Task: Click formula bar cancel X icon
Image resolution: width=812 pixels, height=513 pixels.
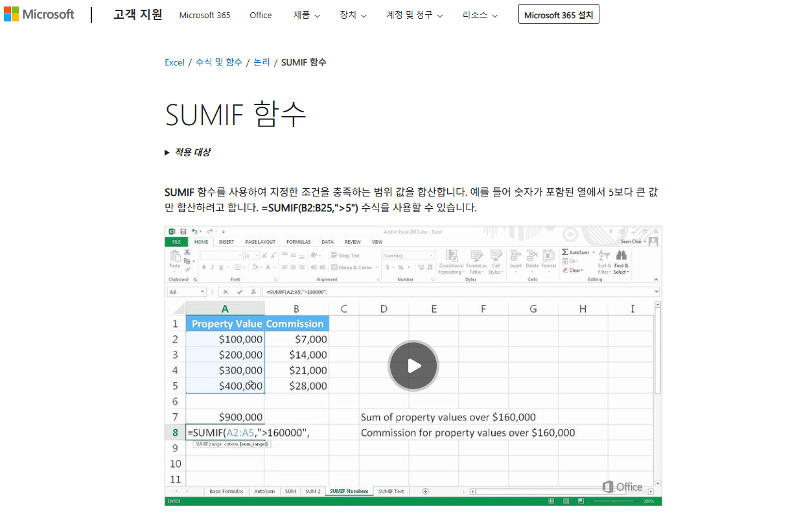Action: tap(226, 292)
